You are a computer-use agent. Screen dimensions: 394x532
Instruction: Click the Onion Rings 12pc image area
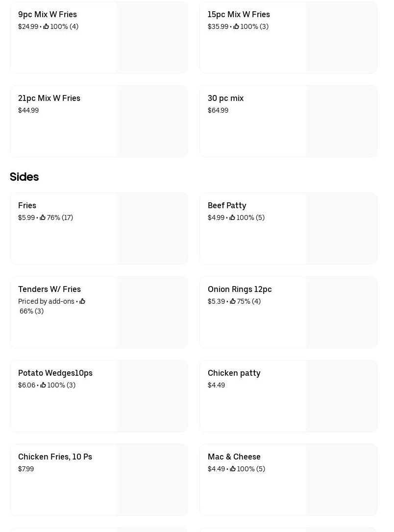(341, 312)
